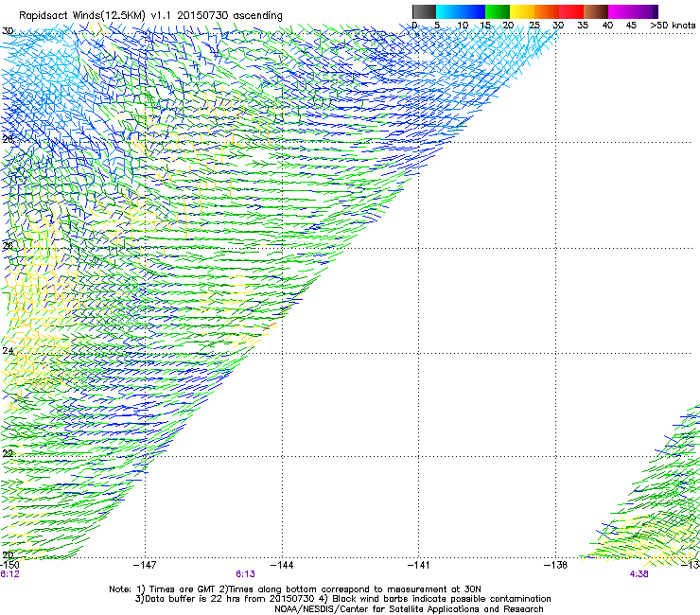Select the '15' legend scale label
Image resolution: width=700 pixels, height=615 pixels.
[x=485, y=26]
